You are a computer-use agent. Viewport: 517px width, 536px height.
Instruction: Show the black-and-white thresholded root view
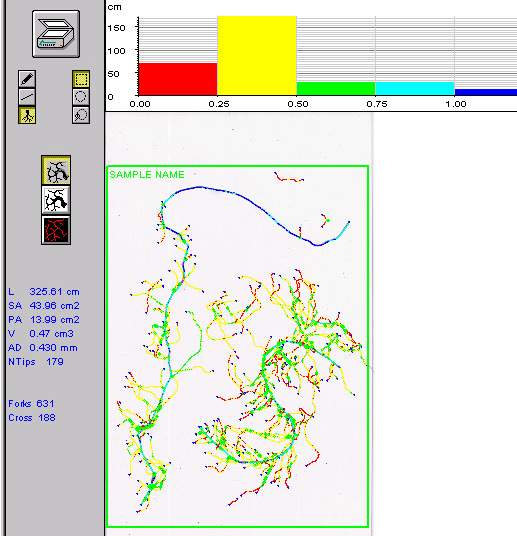click(x=56, y=200)
